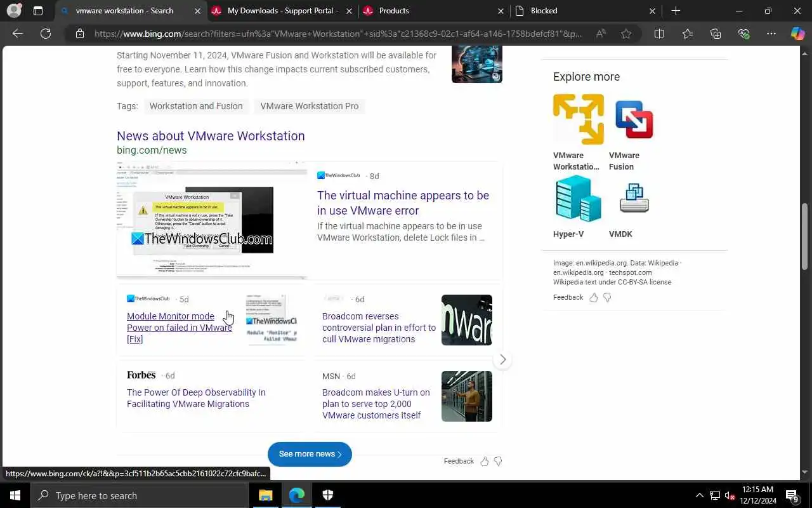
Task: Open Broadcom reverses article VMware thumbnail
Action: (467, 320)
